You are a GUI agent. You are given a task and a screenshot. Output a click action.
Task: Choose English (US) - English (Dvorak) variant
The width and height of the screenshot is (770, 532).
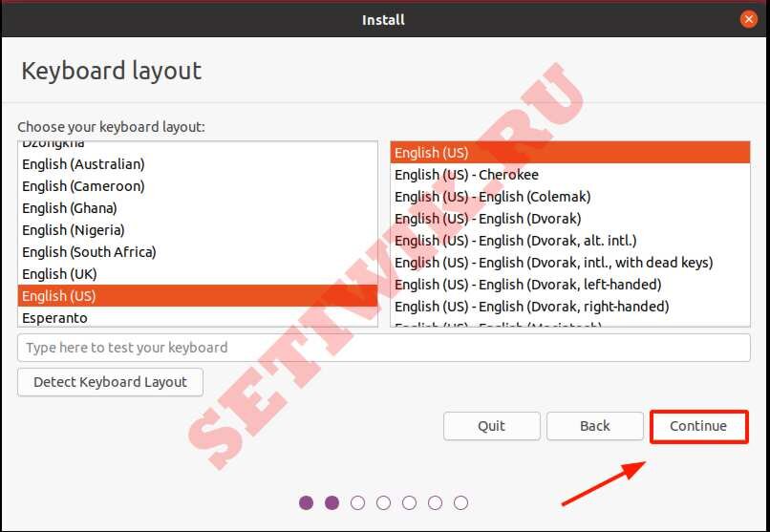tap(570, 219)
